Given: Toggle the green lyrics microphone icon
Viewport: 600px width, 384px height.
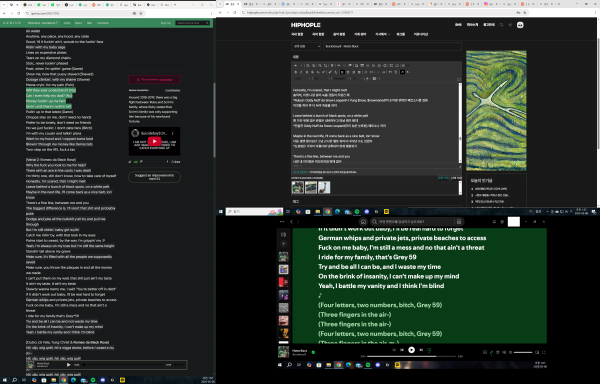Looking at the screenshot, I should click(x=491, y=352).
